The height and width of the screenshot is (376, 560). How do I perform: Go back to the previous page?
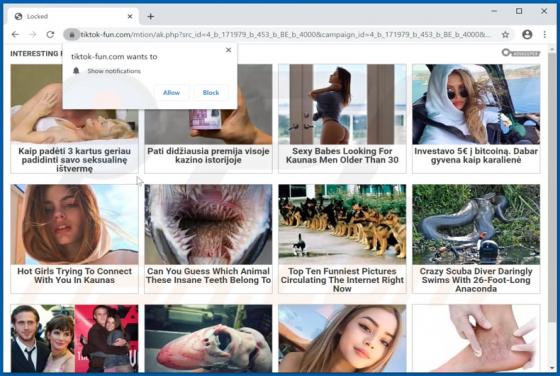coord(15,35)
